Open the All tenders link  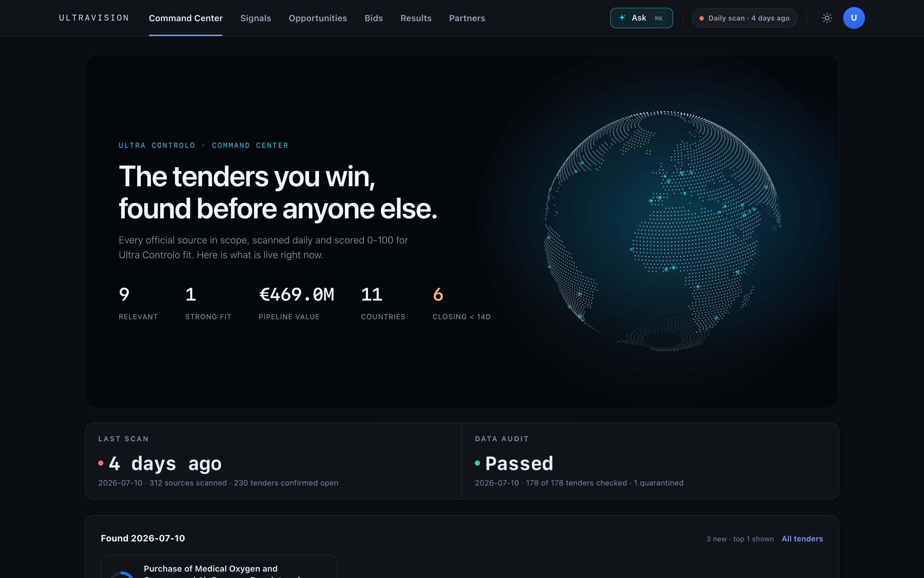802,539
